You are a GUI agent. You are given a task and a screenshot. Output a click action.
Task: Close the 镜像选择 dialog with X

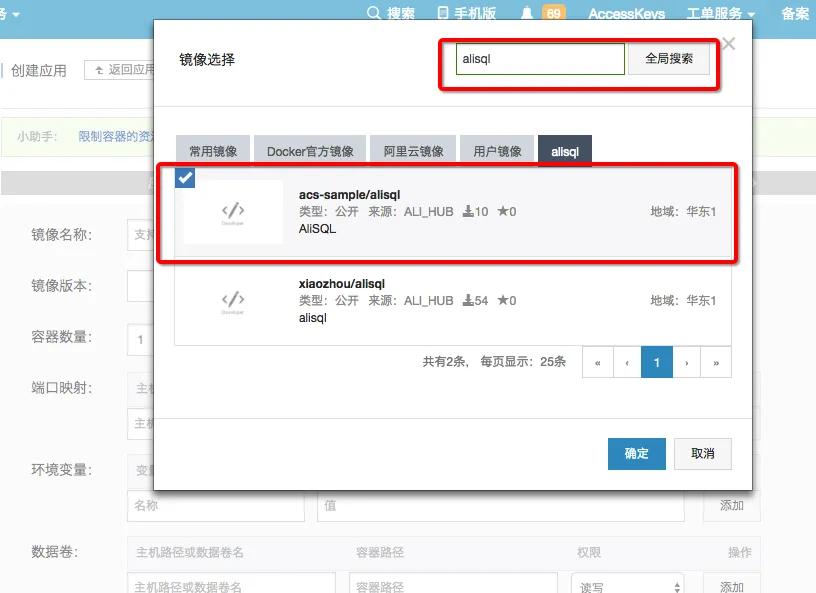tap(729, 44)
